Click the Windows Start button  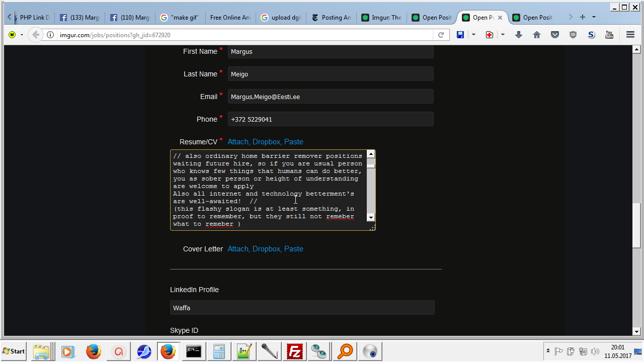[14, 351]
